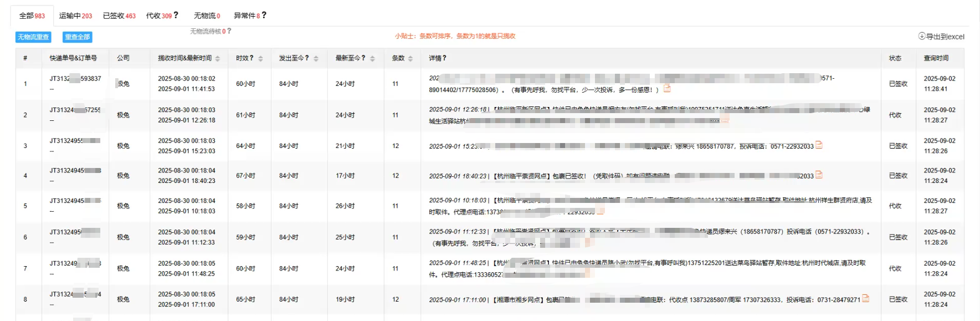Click time 2025-09-01 18:40:23 in time column
The image size is (980, 321).
coord(186,181)
